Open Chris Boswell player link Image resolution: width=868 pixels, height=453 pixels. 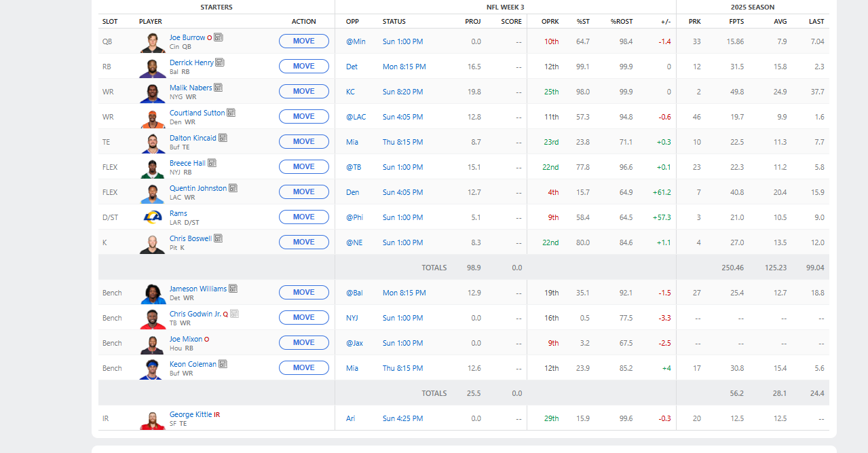[x=191, y=238]
